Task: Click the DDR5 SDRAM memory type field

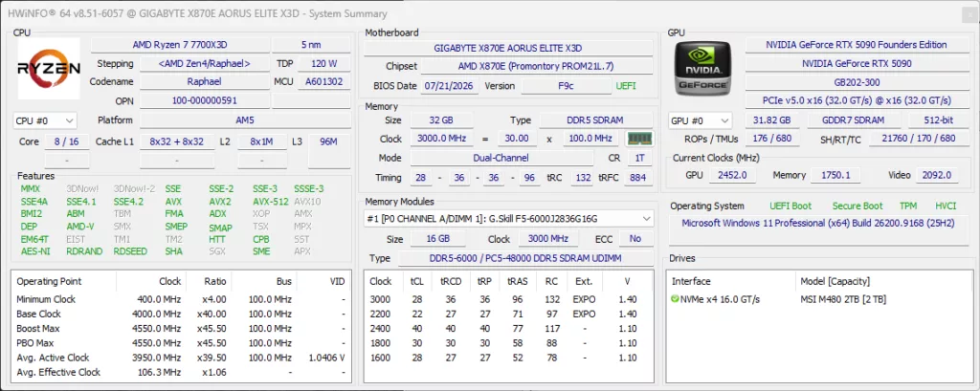Action: pos(596,119)
